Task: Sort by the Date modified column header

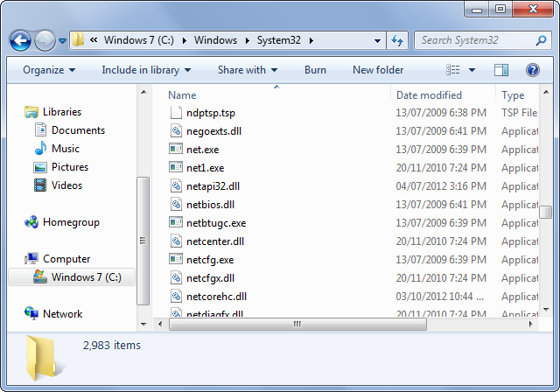Action: (x=429, y=95)
